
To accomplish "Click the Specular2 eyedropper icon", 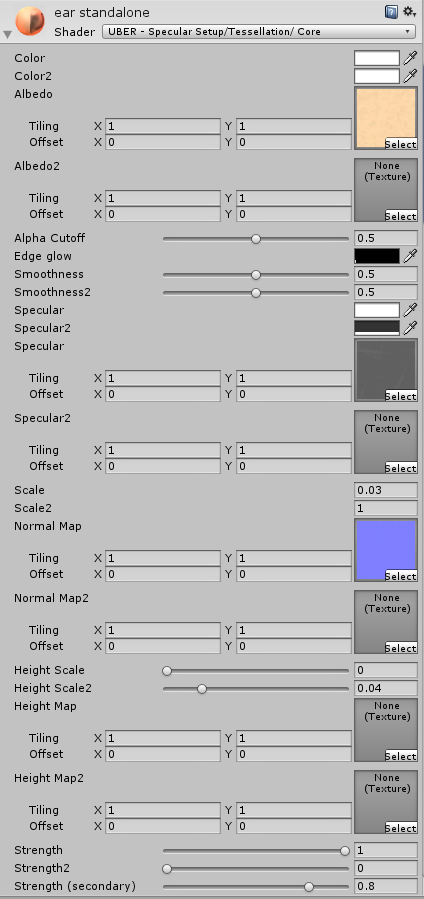I will click(x=410, y=328).
